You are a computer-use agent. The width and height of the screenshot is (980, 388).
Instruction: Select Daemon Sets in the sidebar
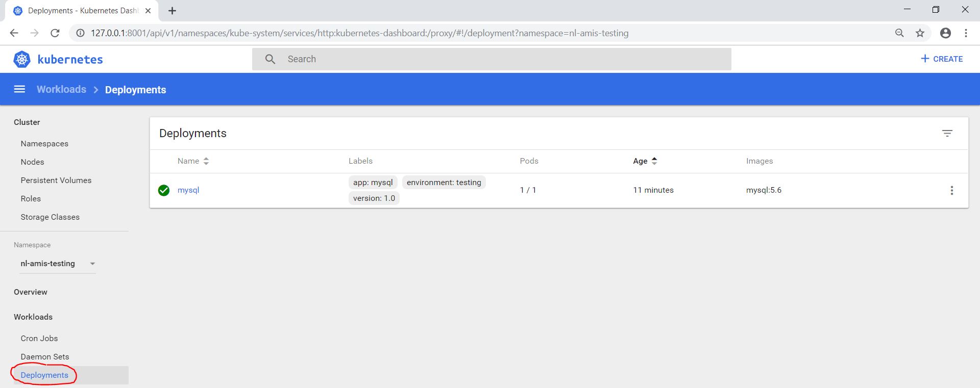pos(45,357)
